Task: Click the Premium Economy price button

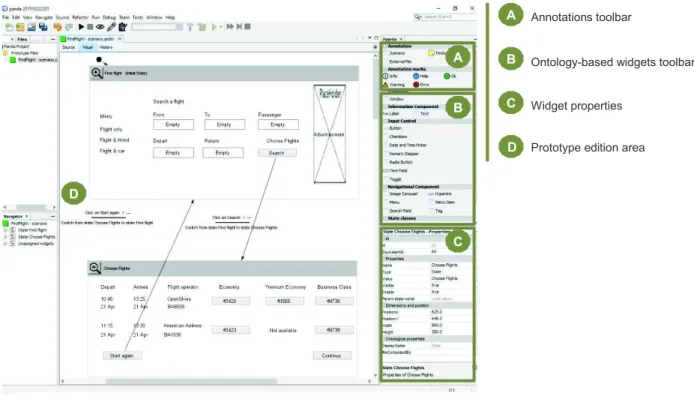Action: click(x=284, y=301)
